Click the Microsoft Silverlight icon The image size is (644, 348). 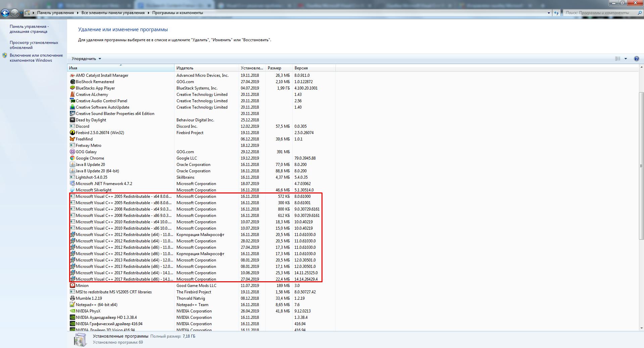point(72,190)
